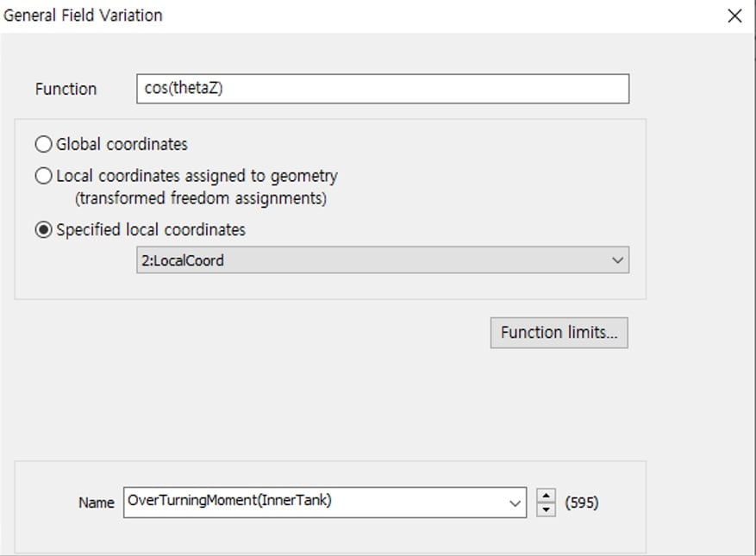Click the Name label beside the combo box
The image size is (756, 556).
[96, 503]
